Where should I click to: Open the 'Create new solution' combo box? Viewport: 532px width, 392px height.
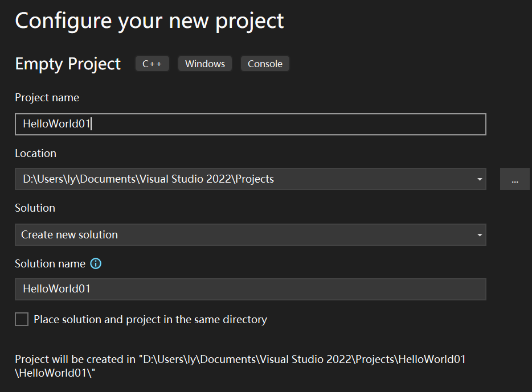point(245,234)
